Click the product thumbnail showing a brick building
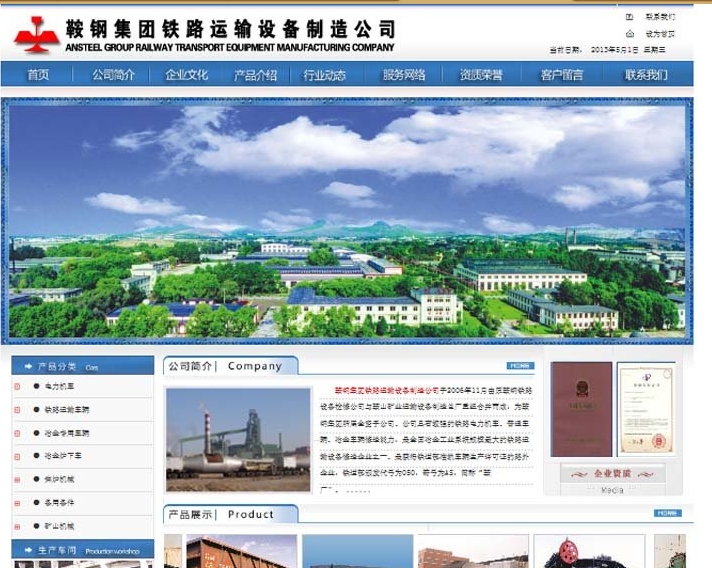 (x=473, y=551)
